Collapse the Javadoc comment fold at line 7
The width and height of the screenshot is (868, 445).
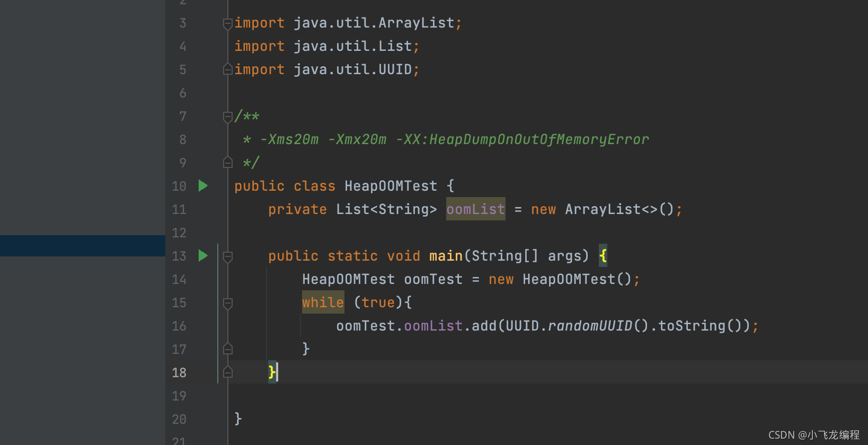(x=228, y=117)
